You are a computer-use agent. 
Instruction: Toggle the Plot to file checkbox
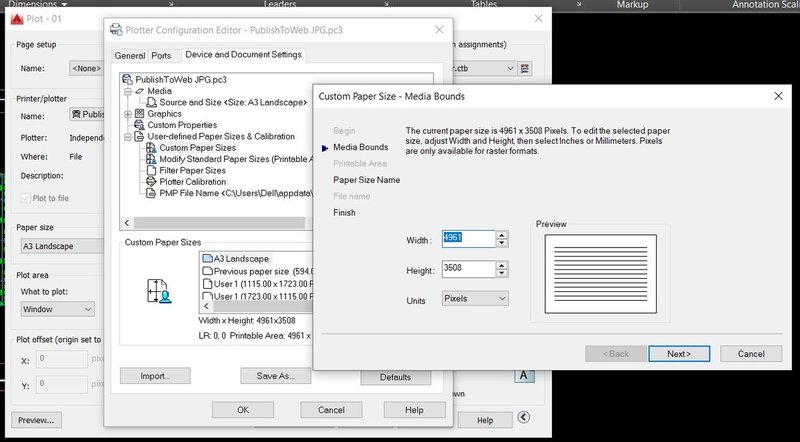pyautogui.click(x=27, y=199)
